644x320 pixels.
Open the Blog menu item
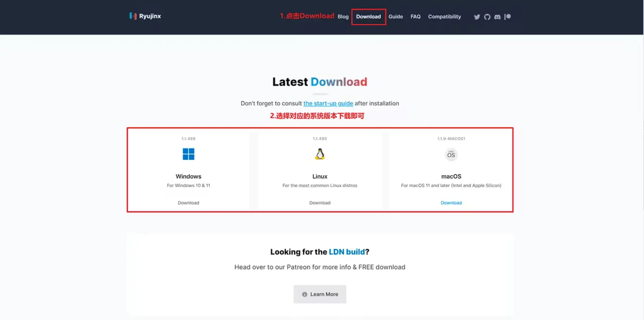(343, 17)
